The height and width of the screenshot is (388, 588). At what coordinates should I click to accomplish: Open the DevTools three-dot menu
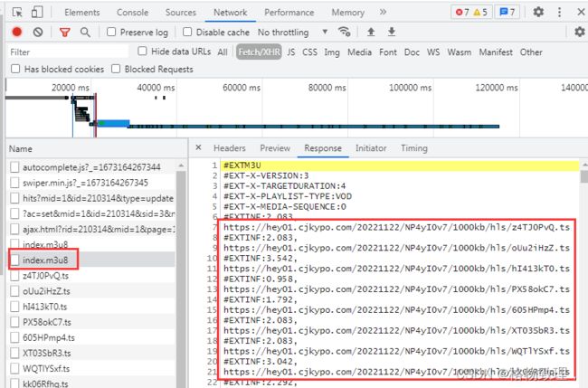[559, 12]
